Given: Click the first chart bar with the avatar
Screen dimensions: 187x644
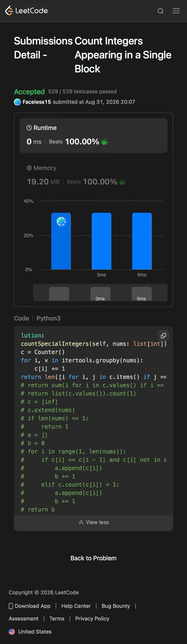Looking at the screenshot, I should click(x=61, y=241).
